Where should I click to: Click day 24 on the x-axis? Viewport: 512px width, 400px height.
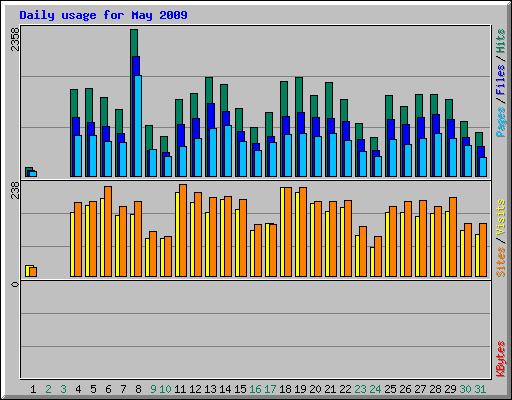(x=375, y=389)
